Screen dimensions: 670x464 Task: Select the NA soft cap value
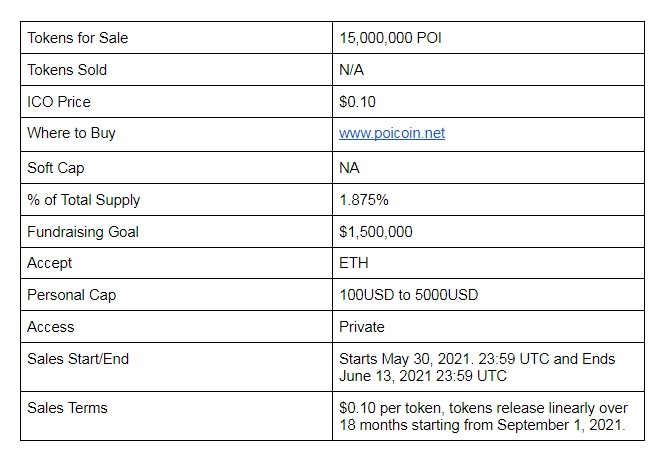coord(349,168)
